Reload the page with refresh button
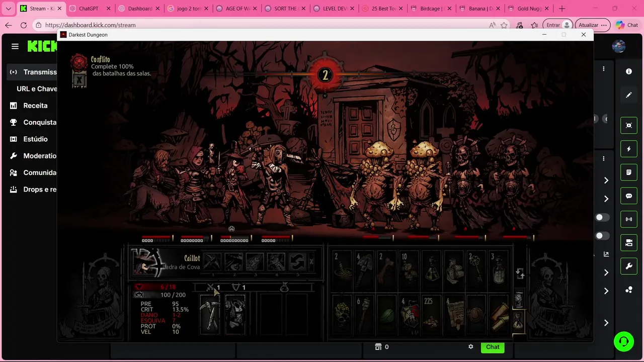Viewport: 644px width, 362px height. (24, 25)
